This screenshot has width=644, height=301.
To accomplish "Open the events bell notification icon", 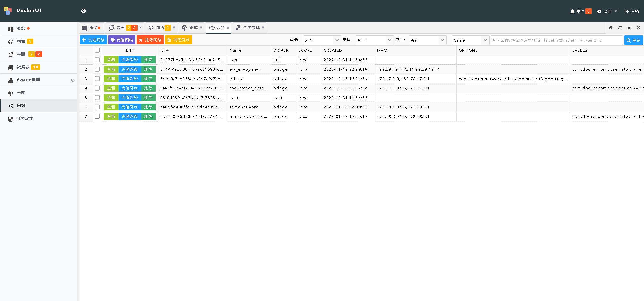I will [572, 11].
